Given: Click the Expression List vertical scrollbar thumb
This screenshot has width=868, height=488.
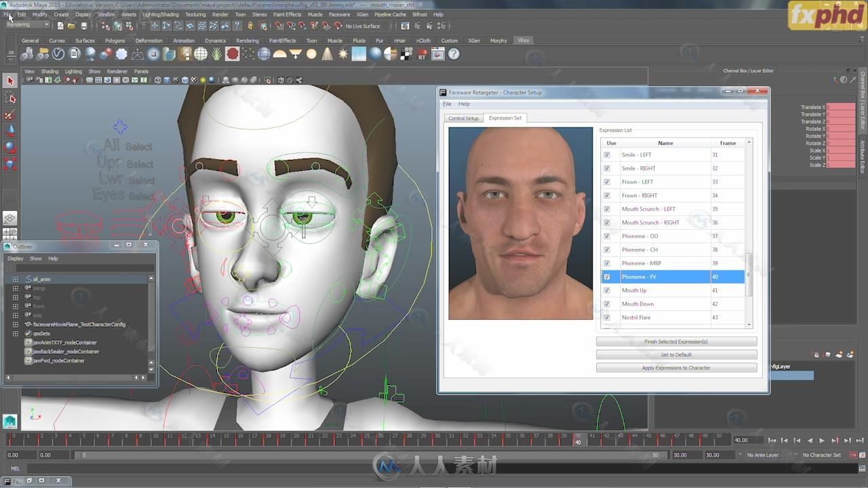Looking at the screenshot, I should click(749, 274).
